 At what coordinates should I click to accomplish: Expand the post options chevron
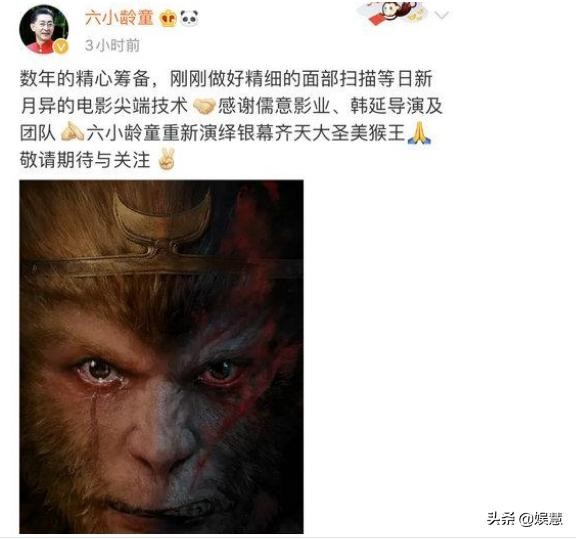coord(442,15)
